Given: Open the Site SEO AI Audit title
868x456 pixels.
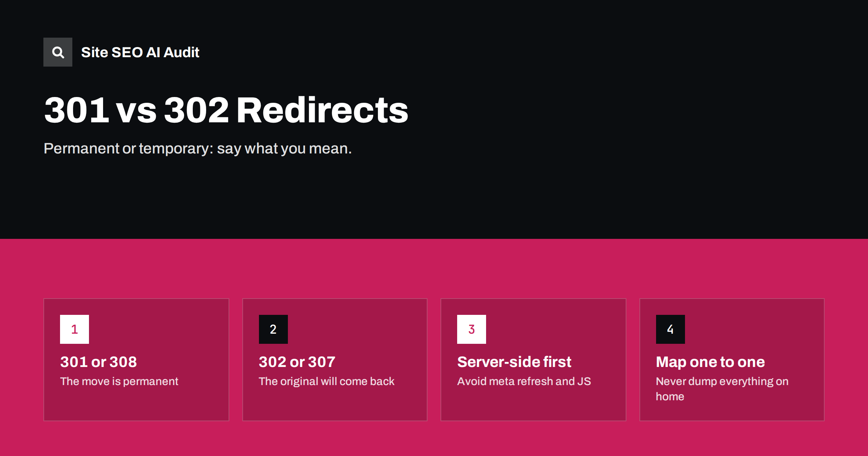Looking at the screenshot, I should click(x=140, y=52).
